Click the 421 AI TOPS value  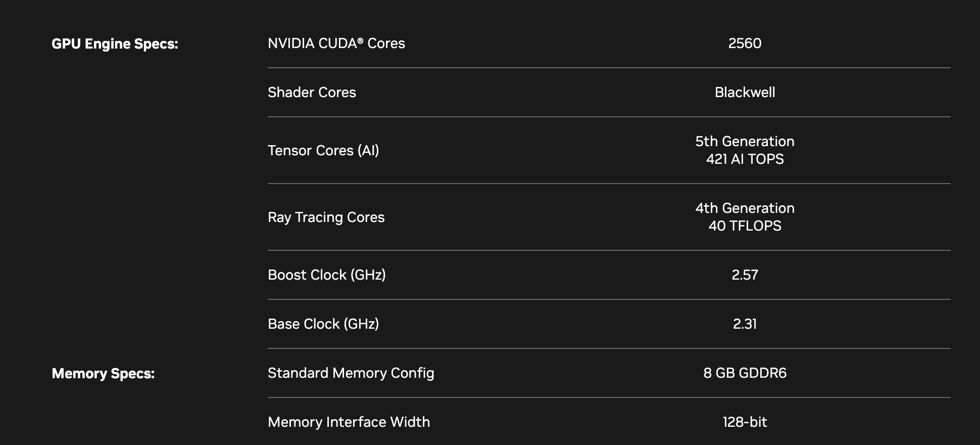745,159
